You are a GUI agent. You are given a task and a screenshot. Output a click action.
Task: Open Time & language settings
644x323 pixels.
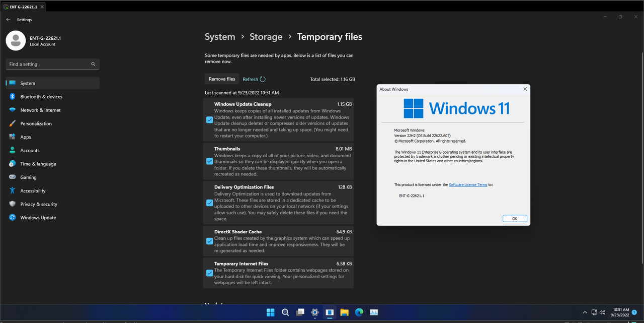pyautogui.click(x=52, y=164)
